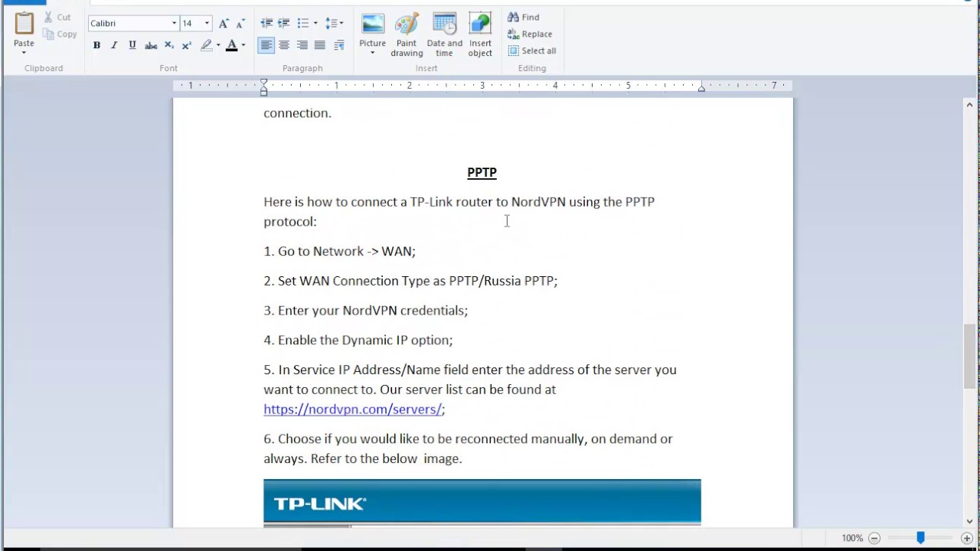The image size is (980, 551).
Task: Click the 100% zoom level text
Action: click(x=852, y=538)
